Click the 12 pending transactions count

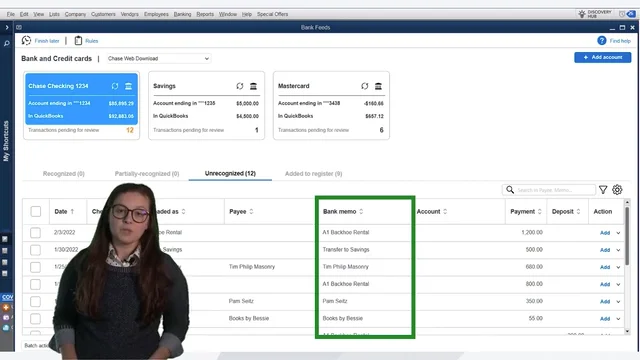click(130, 130)
